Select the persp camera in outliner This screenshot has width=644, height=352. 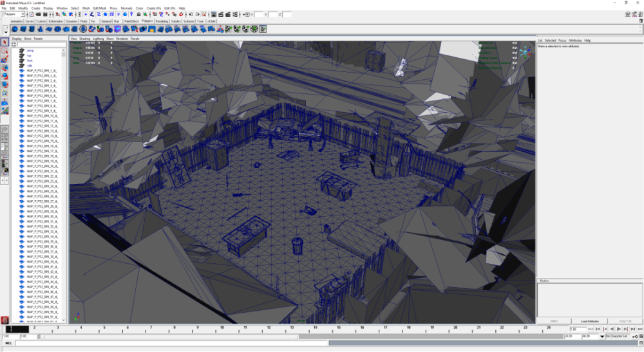tap(30, 50)
